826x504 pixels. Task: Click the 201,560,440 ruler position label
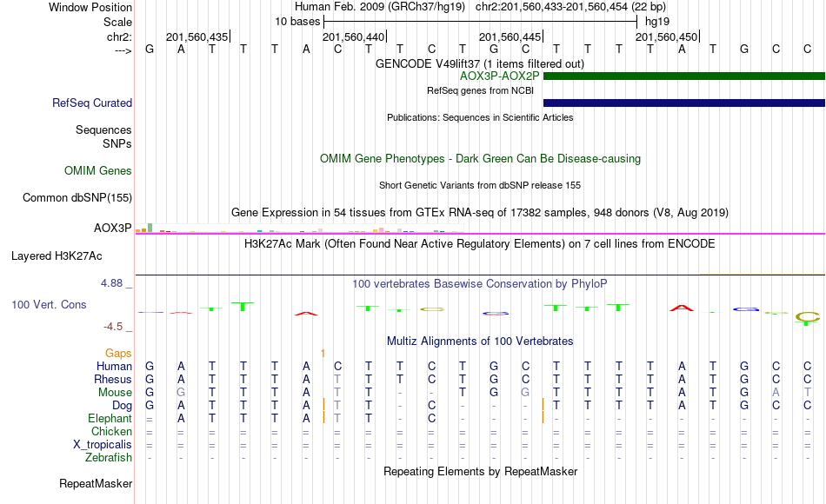[x=354, y=36]
